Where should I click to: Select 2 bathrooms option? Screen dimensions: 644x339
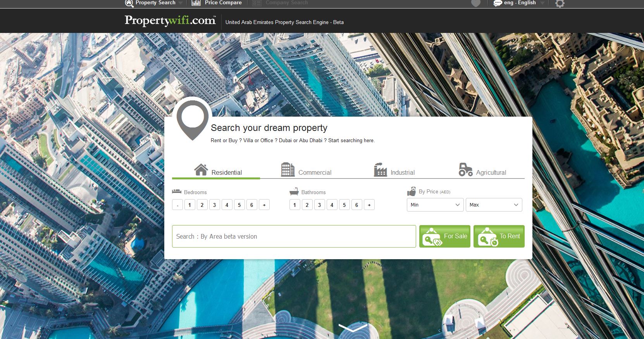[x=307, y=205]
